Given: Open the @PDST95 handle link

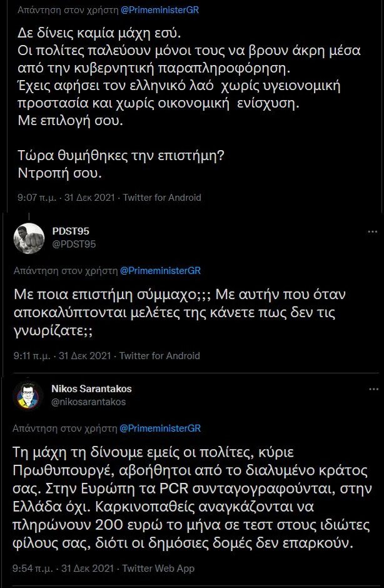Looking at the screenshot, I should (x=74, y=243).
